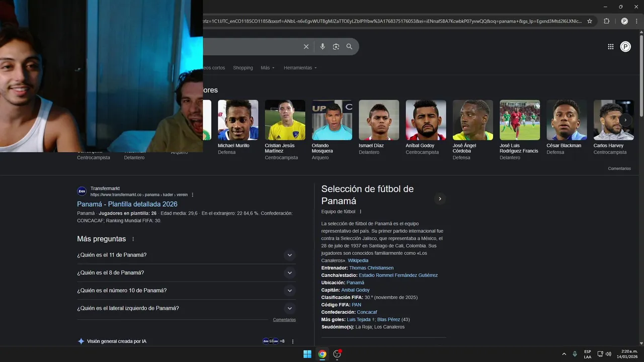Open the recording app taskbar icon

(x=337, y=354)
